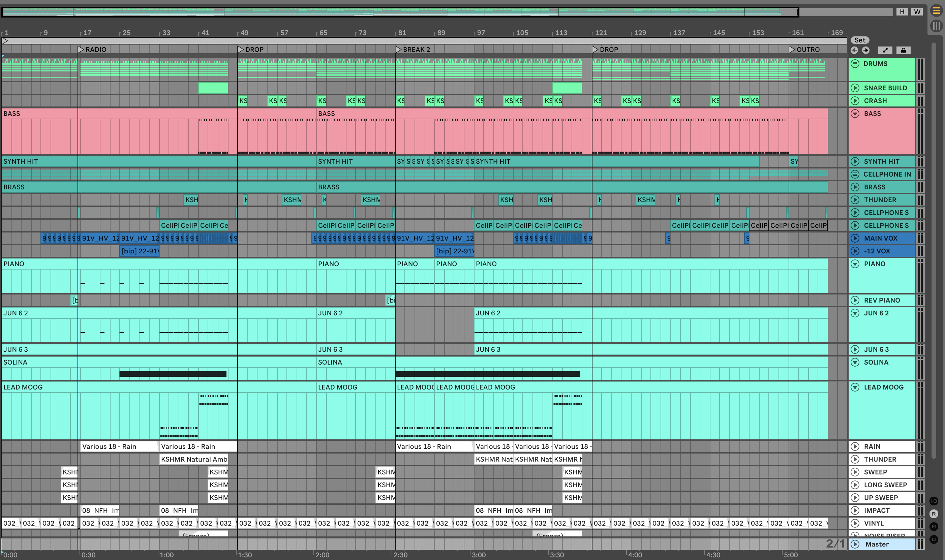Jump to previous locator arrow
Viewport: 945px width, 560px height.
tap(854, 50)
